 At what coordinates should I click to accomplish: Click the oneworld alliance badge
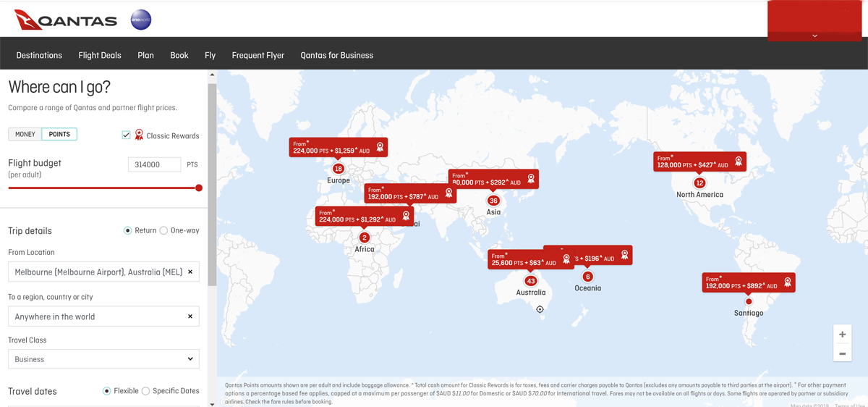140,20
